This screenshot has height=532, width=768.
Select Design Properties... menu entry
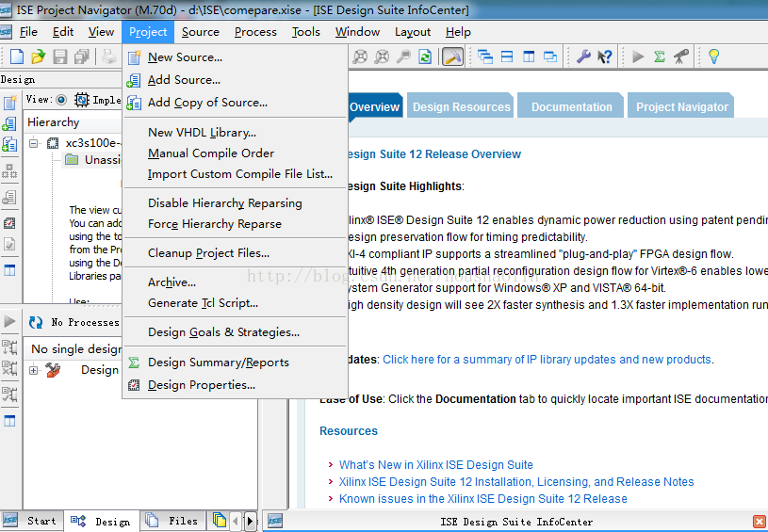pyautogui.click(x=235, y=385)
